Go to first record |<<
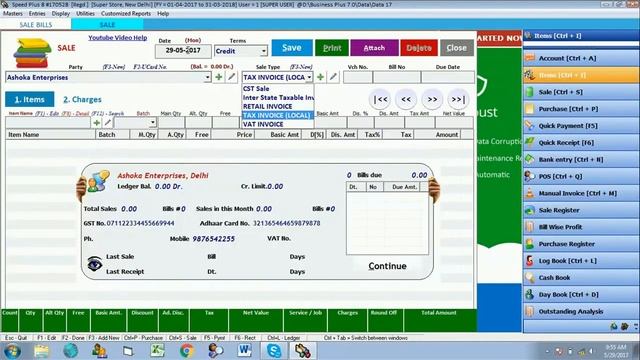 [x=380, y=99]
